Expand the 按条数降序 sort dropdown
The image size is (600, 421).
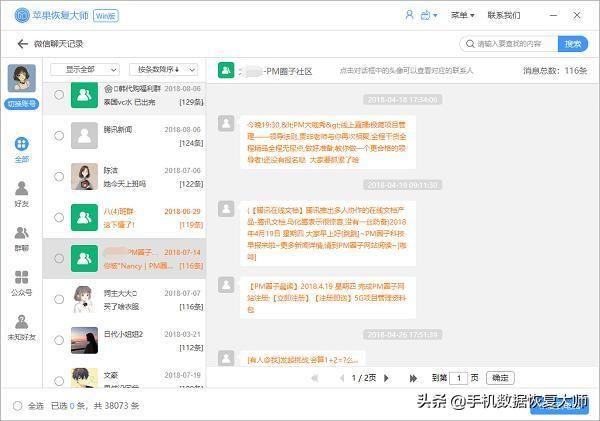click(x=163, y=70)
